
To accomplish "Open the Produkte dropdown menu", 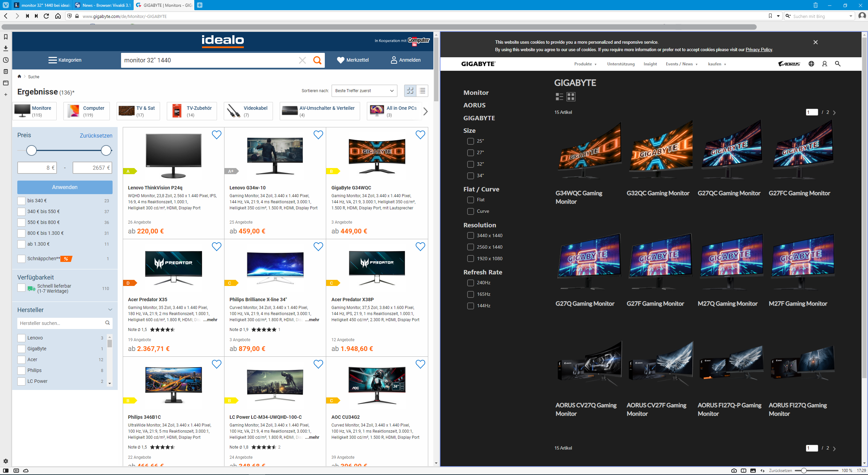I will pyautogui.click(x=585, y=64).
